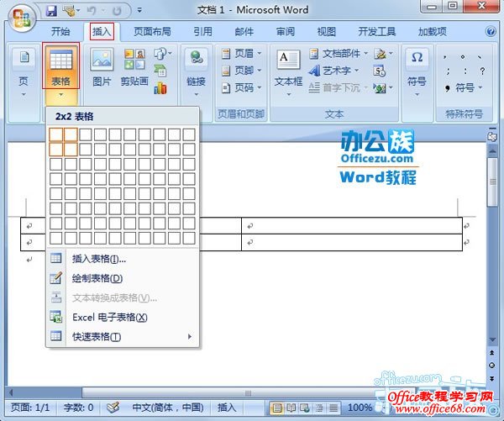This screenshot has height=421, width=504.
Task: Click the vertical scrollbar down arrow
Action: (x=492, y=339)
